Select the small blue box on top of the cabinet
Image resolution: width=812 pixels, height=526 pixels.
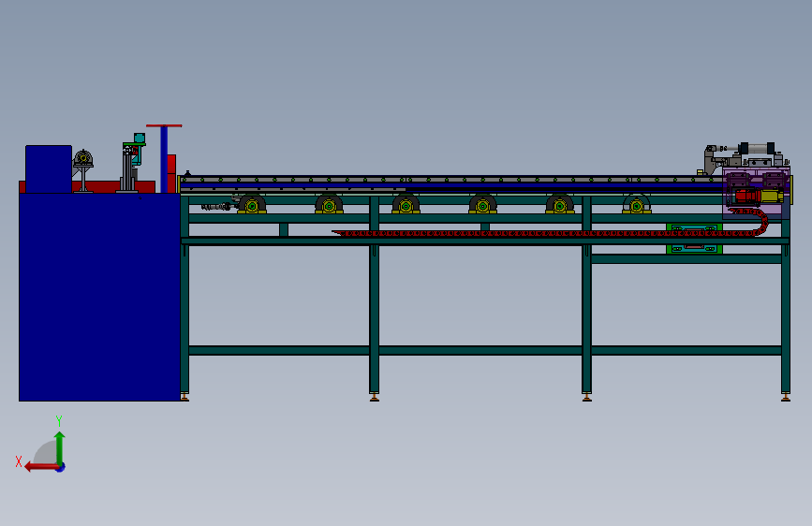pos(49,169)
